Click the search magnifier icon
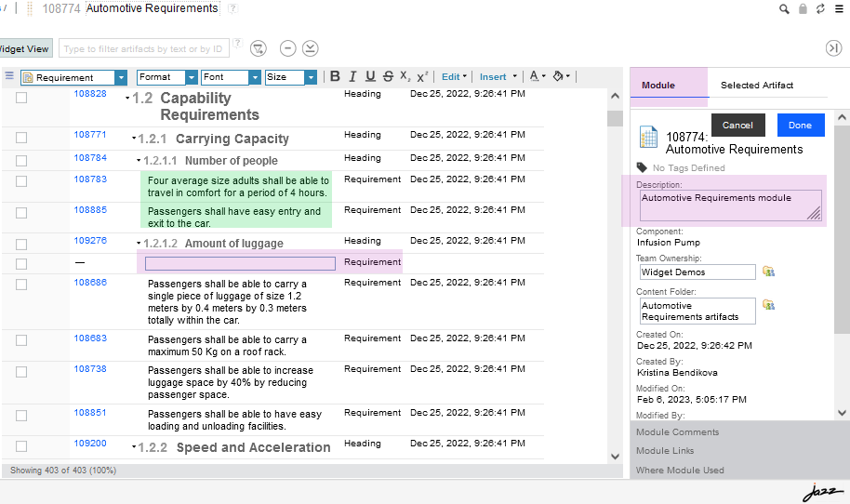 [784, 8]
